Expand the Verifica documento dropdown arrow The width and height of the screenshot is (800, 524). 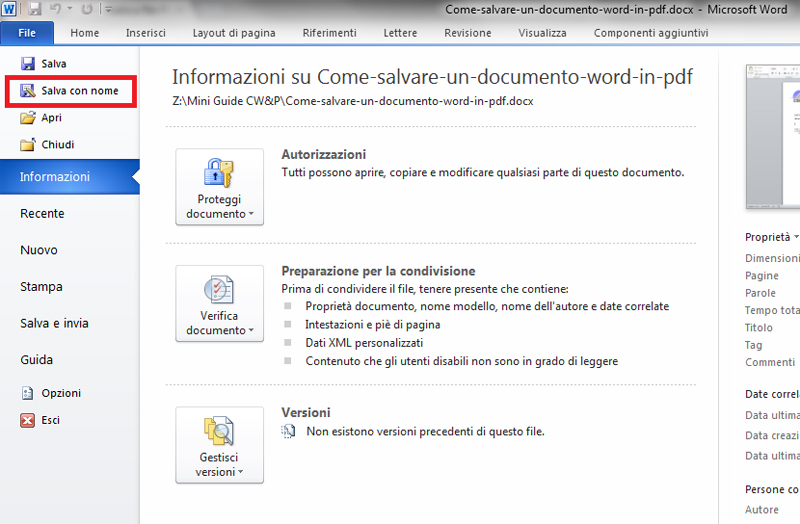251,330
